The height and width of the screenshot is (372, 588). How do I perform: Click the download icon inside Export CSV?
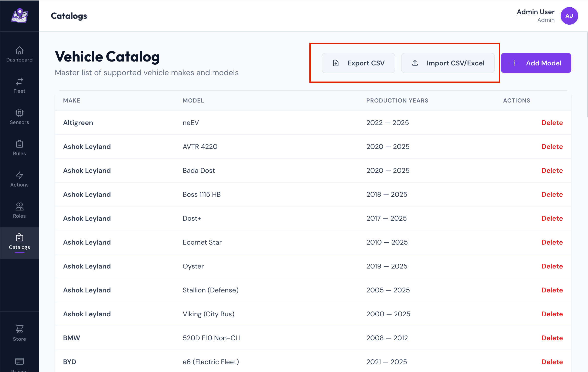coord(336,63)
